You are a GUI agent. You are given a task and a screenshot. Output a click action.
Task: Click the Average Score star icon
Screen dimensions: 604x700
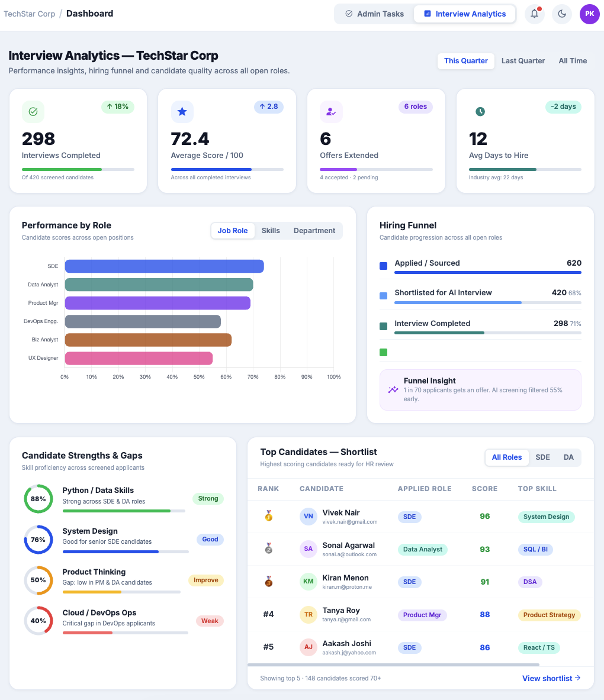click(182, 112)
